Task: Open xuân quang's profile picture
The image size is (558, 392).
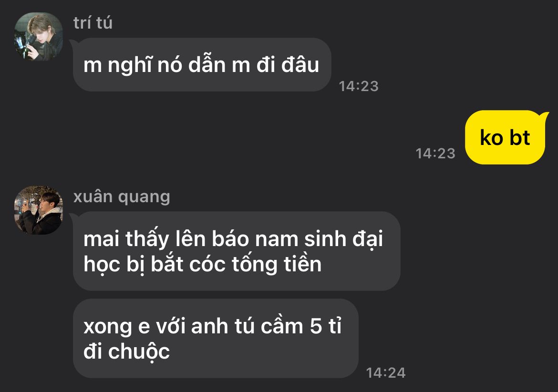Action: click(39, 210)
